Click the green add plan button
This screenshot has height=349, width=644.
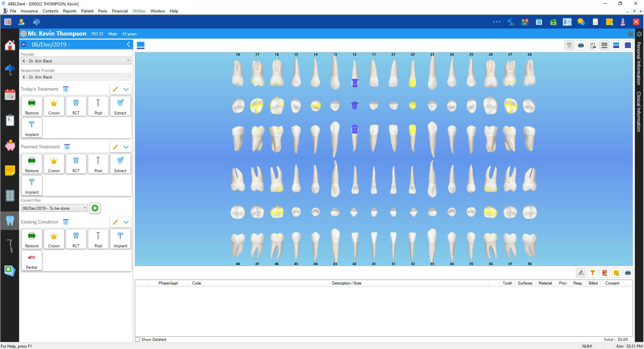(x=95, y=208)
